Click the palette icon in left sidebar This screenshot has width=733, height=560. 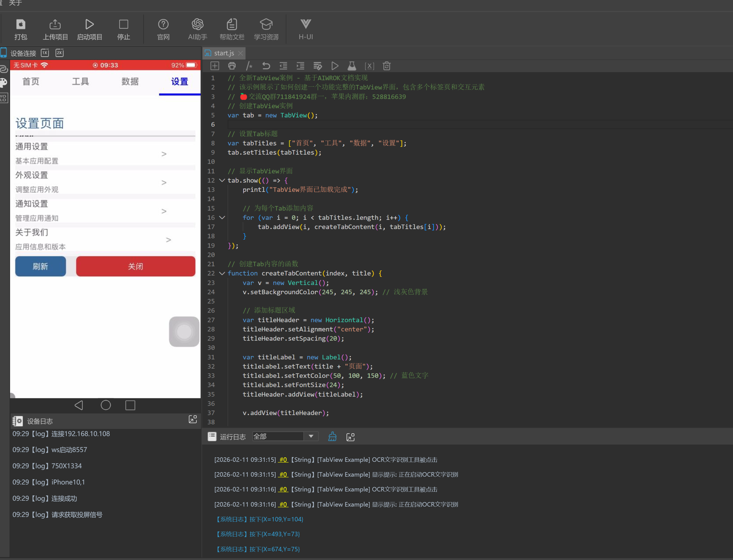point(4,83)
